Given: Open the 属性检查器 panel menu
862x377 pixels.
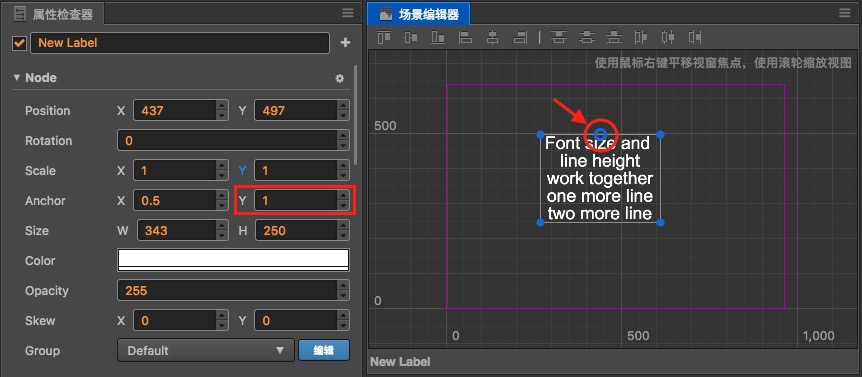Looking at the screenshot, I should [x=348, y=13].
